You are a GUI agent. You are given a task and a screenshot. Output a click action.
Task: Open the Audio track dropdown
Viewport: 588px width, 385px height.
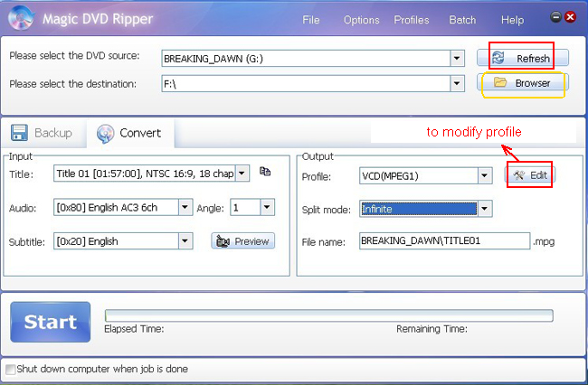[x=185, y=207]
